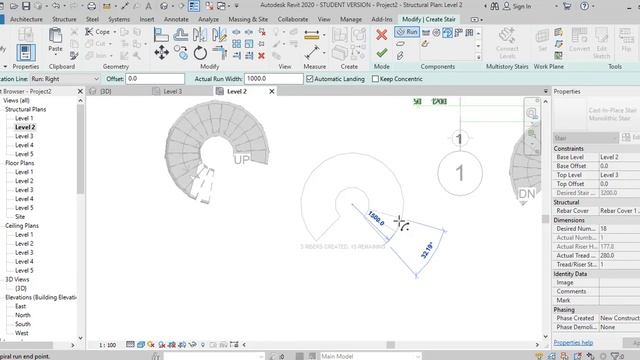The image size is (640, 360).
Task: Click the drawing area horizontal scrollbar thumb
Action: [x=391, y=345]
